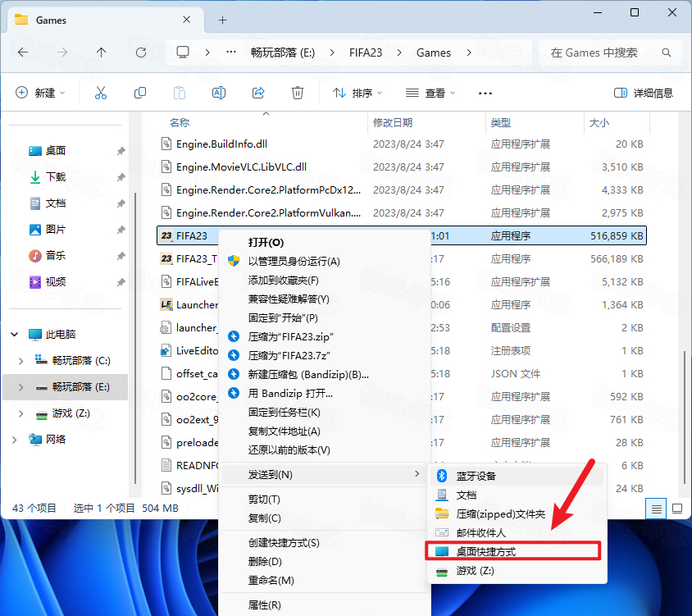Click breadcrumb chevron after Games
This screenshot has height=616, width=692.
point(469,52)
